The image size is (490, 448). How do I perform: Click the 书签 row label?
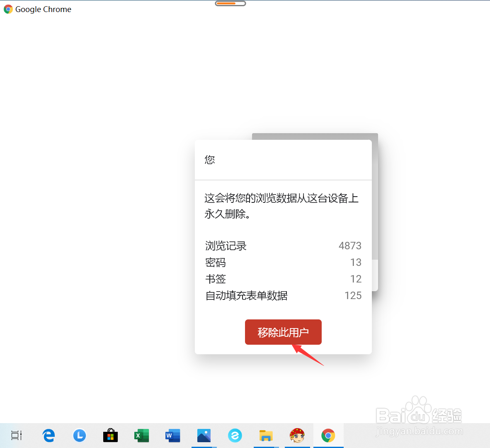(x=215, y=279)
